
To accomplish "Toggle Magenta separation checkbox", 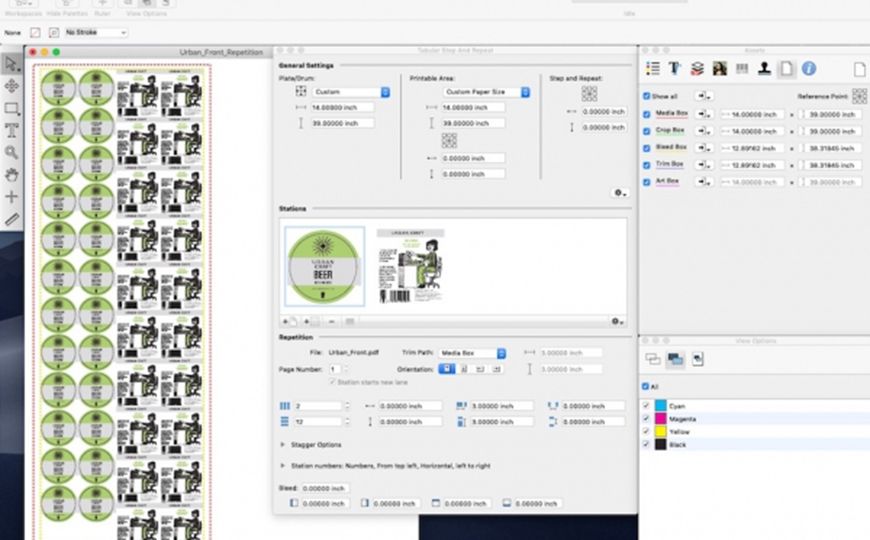I will click(x=646, y=418).
